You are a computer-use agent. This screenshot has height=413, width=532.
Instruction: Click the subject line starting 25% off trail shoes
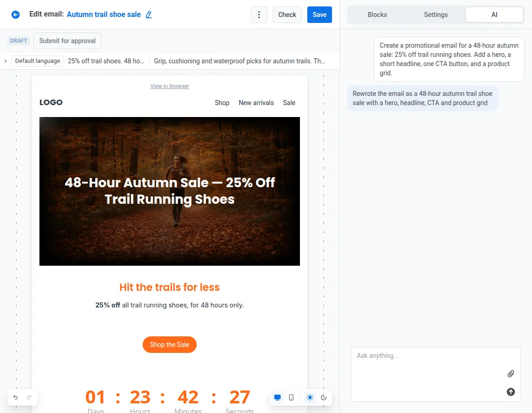tap(106, 61)
